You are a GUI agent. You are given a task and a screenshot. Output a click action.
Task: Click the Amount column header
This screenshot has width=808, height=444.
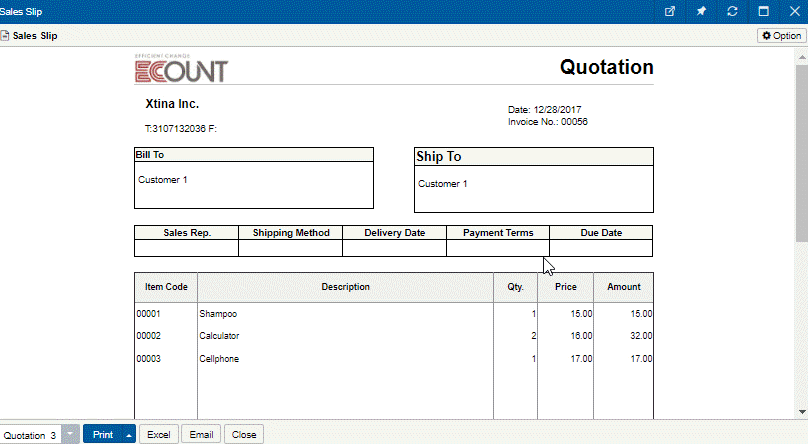(x=624, y=287)
